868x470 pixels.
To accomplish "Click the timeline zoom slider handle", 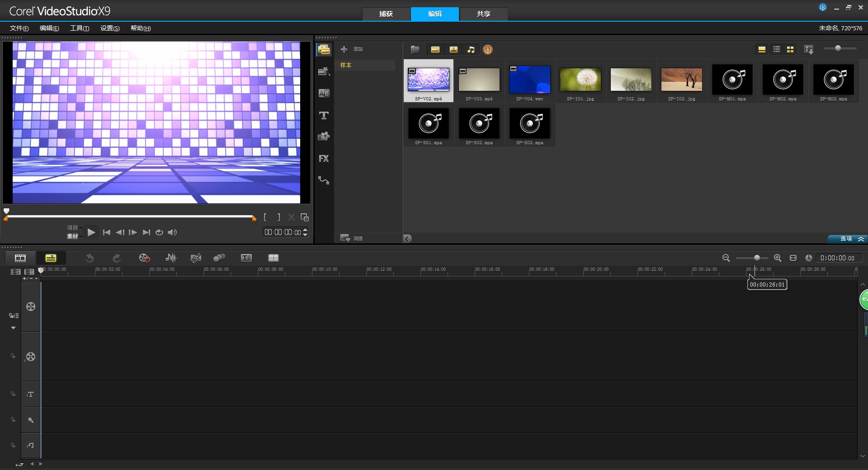I will coord(757,258).
